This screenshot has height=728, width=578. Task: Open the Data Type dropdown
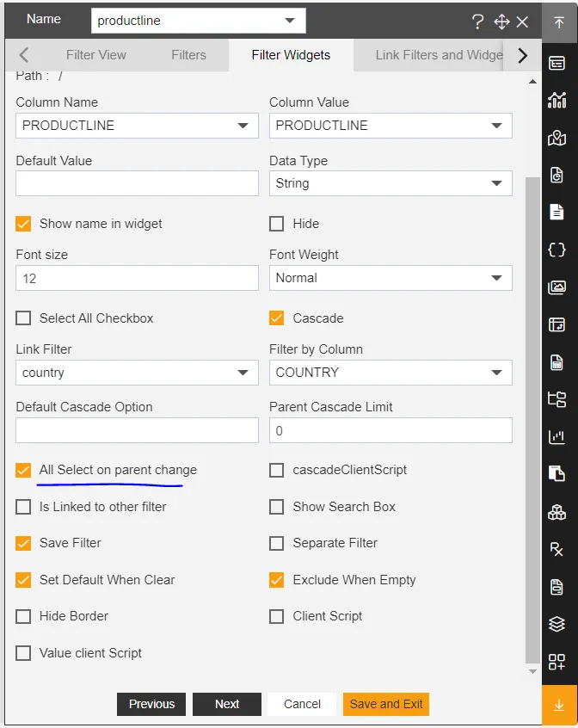click(x=390, y=183)
